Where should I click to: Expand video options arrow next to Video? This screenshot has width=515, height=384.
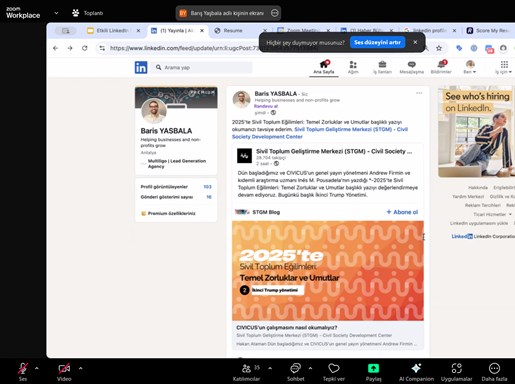pyautogui.click(x=80, y=368)
